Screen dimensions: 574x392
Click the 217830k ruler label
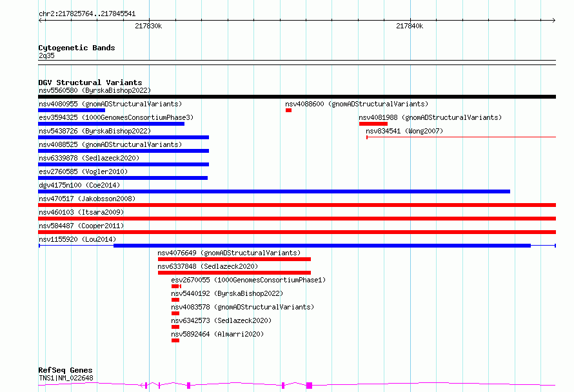pos(148,26)
